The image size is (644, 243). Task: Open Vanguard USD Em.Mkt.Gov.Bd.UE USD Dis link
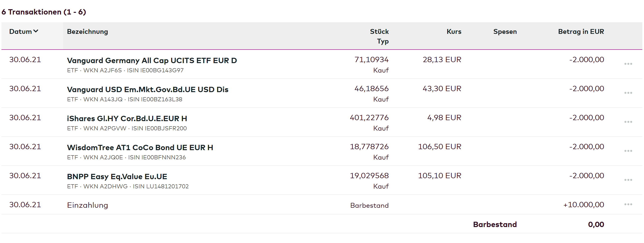148,90
